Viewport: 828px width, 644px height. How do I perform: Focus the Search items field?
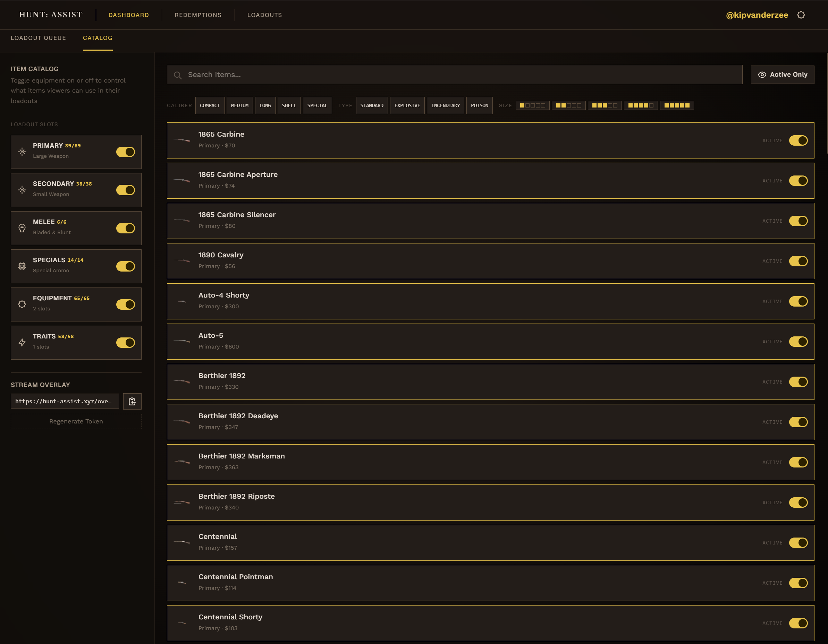[x=454, y=75]
